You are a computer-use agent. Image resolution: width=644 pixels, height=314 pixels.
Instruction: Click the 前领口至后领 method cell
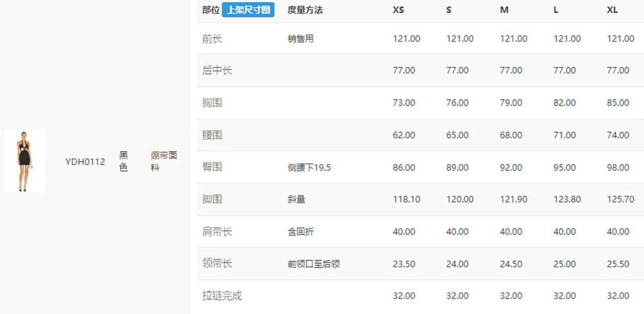[x=314, y=264]
